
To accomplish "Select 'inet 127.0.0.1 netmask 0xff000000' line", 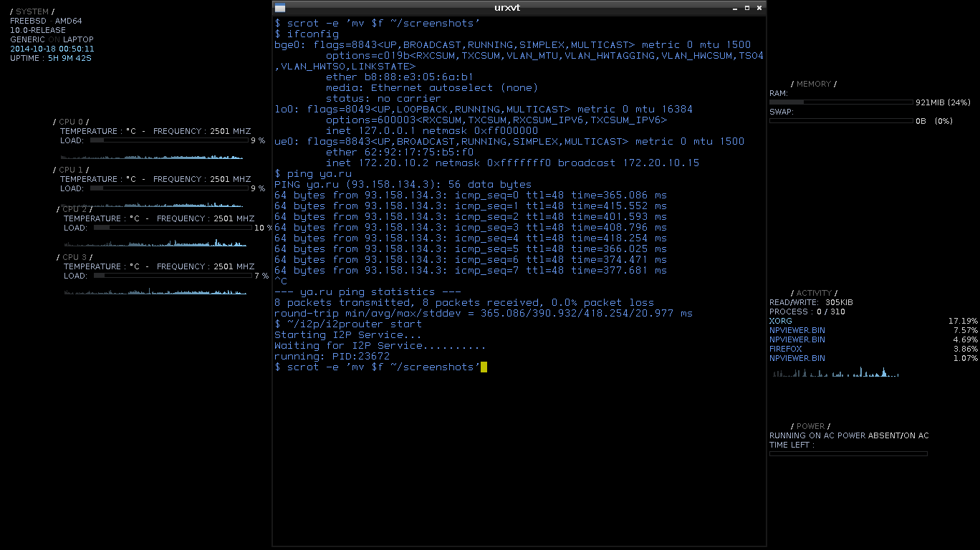I will (x=432, y=131).
